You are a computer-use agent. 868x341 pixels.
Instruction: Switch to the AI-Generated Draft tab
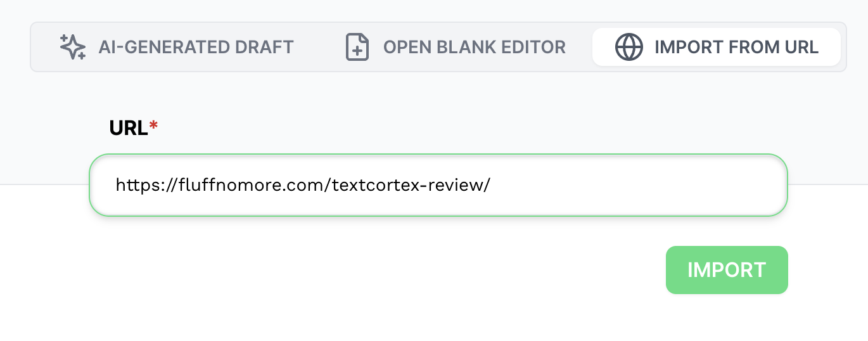tap(176, 47)
